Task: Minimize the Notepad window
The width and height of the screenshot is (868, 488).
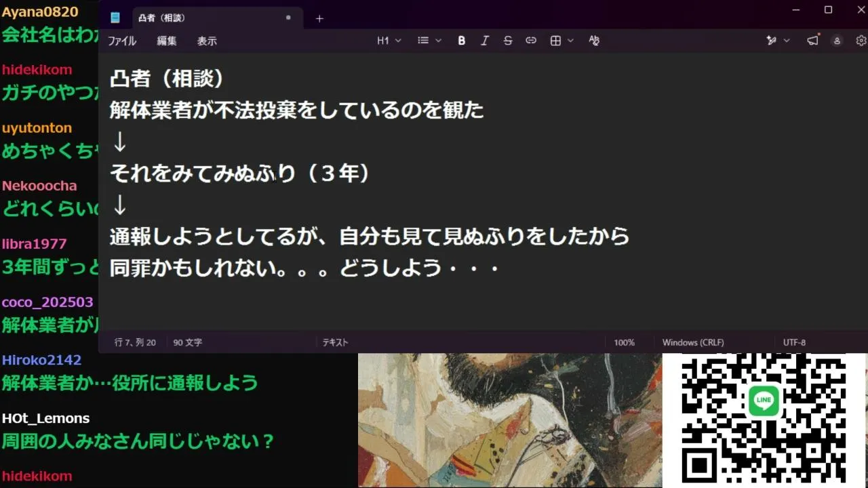Action: click(797, 9)
